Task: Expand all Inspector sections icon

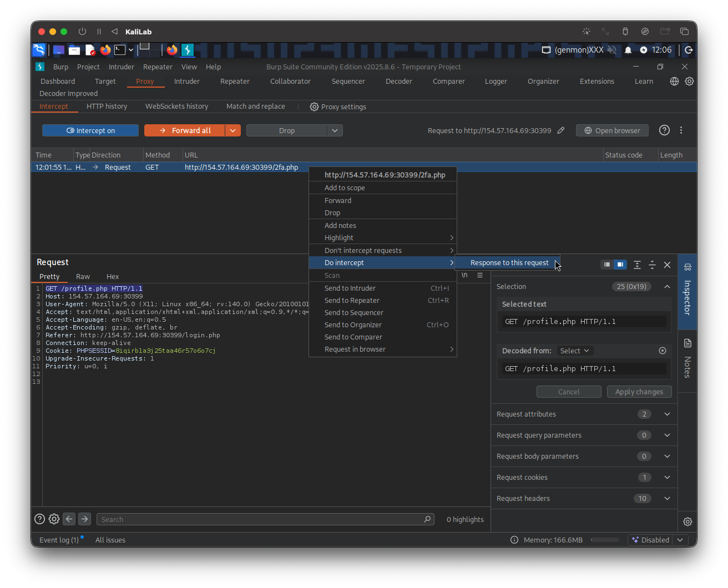Action: tap(637, 265)
